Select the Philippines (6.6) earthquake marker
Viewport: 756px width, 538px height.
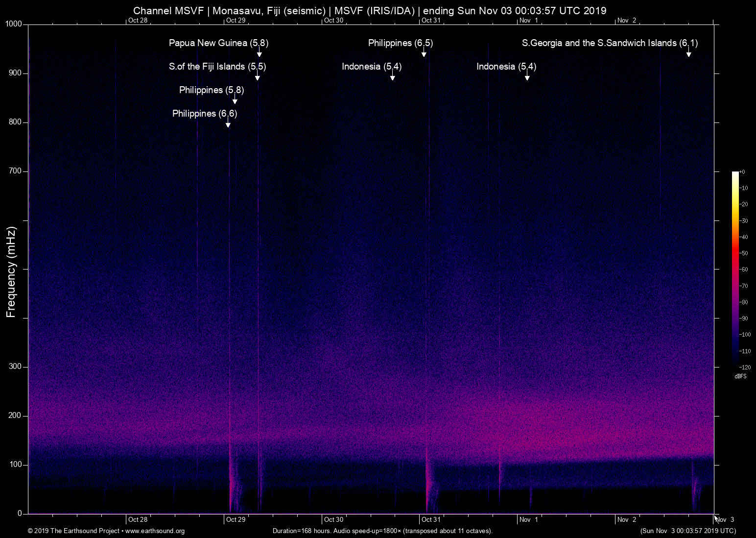tap(228, 123)
